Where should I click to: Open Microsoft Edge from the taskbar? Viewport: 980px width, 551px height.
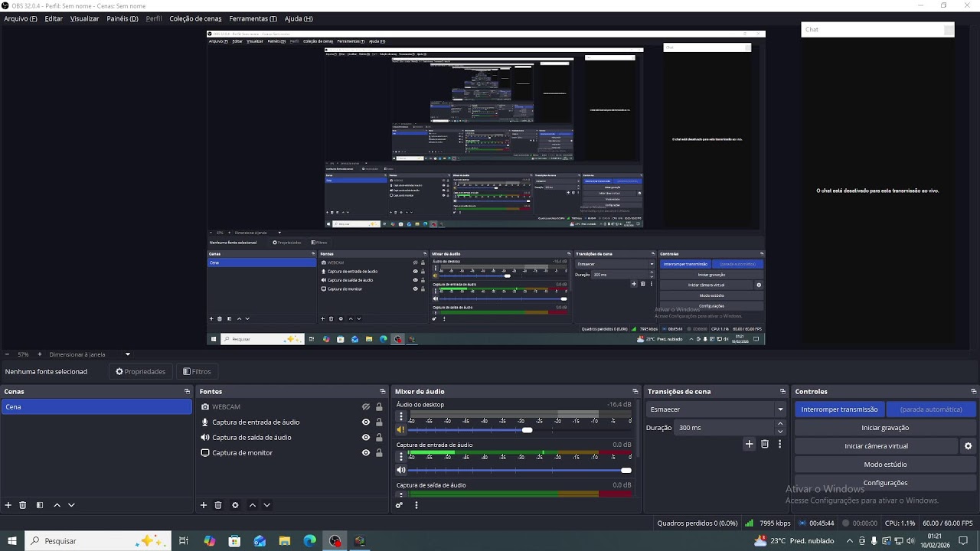pyautogui.click(x=309, y=541)
